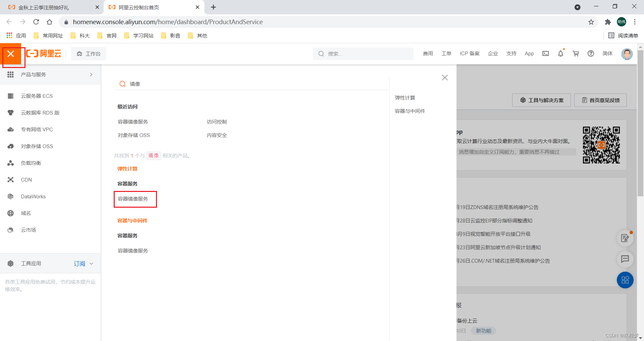This screenshot has width=644, height=341.
Task: Click the floating feedback edit icon
Action: tap(625, 238)
